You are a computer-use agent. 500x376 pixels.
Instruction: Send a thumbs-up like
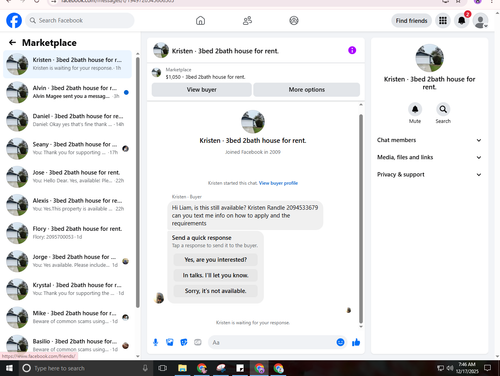click(x=356, y=342)
